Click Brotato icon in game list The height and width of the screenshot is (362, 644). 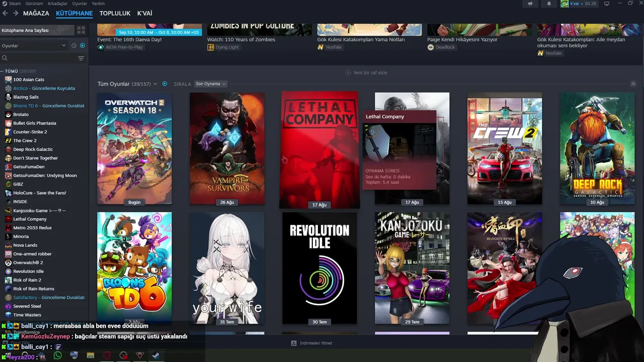click(8, 115)
